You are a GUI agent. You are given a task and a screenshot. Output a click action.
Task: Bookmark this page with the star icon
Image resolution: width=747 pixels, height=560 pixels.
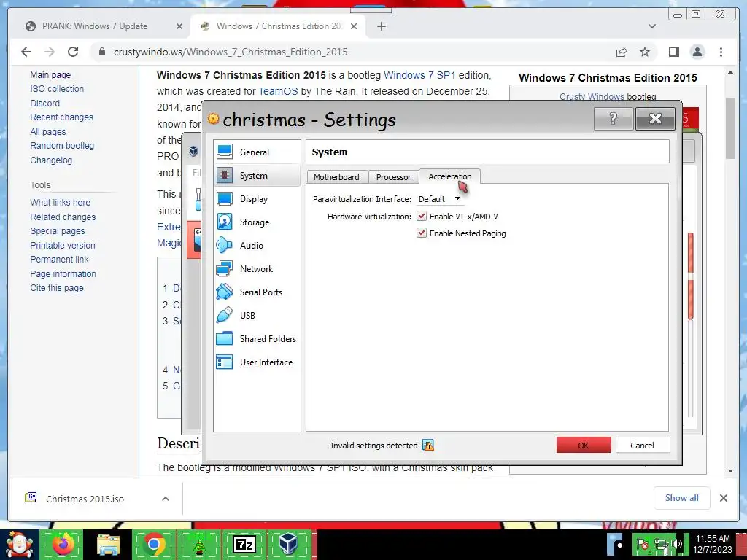[645, 52]
